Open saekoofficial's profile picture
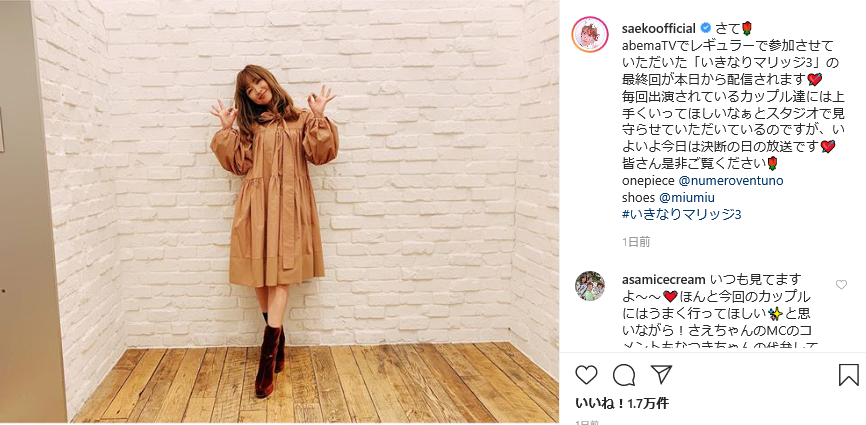The image size is (866, 425). [590, 34]
